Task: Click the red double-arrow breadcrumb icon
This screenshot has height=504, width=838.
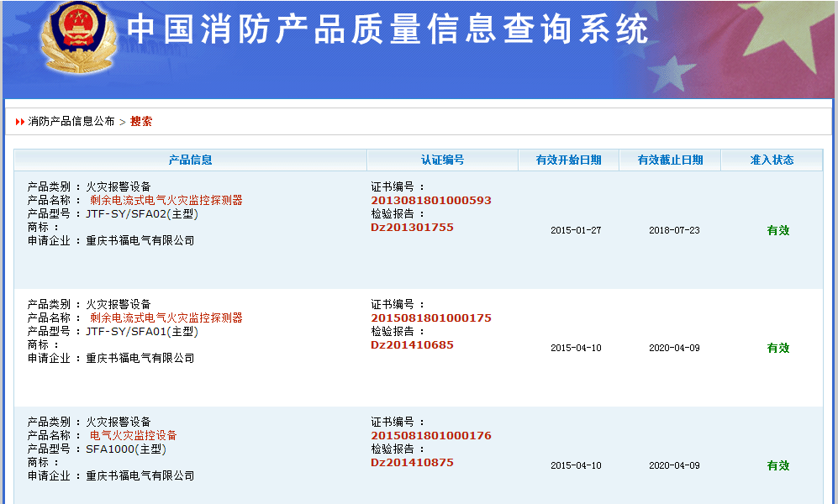Action: tap(20, 122)
